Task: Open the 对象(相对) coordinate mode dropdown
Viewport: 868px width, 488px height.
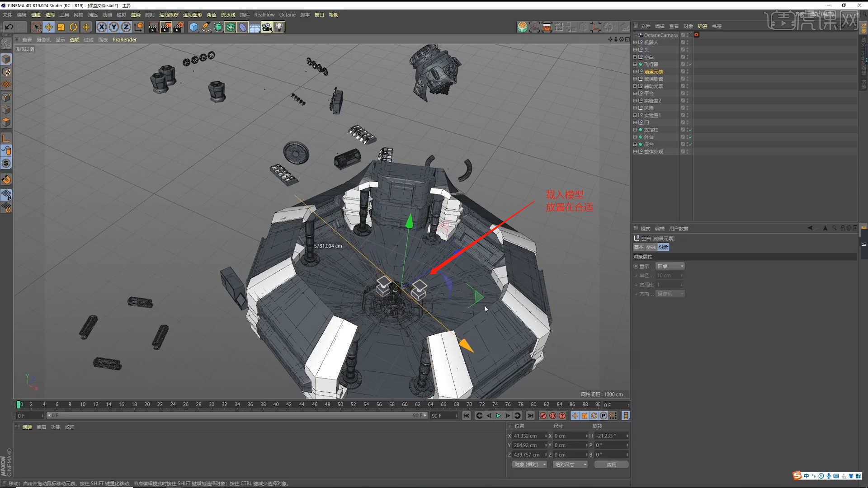Action: tap(529, 465)
